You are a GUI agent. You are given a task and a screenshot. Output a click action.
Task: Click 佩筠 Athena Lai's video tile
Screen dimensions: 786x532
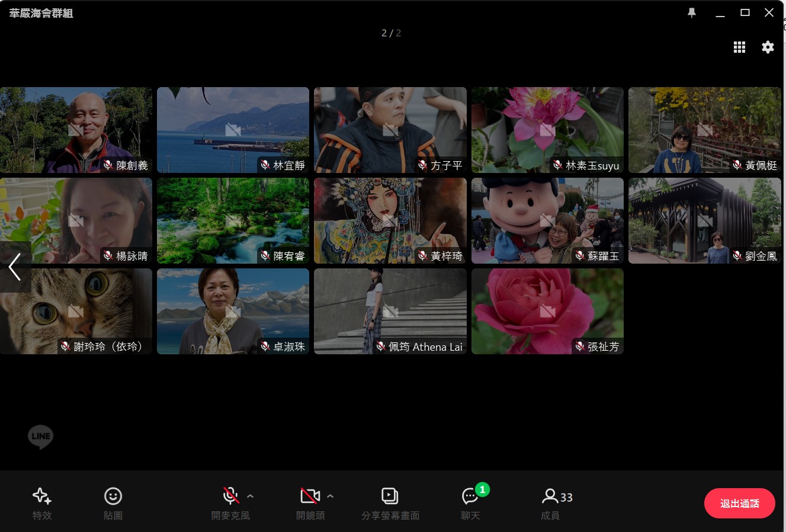coord(390,311)
